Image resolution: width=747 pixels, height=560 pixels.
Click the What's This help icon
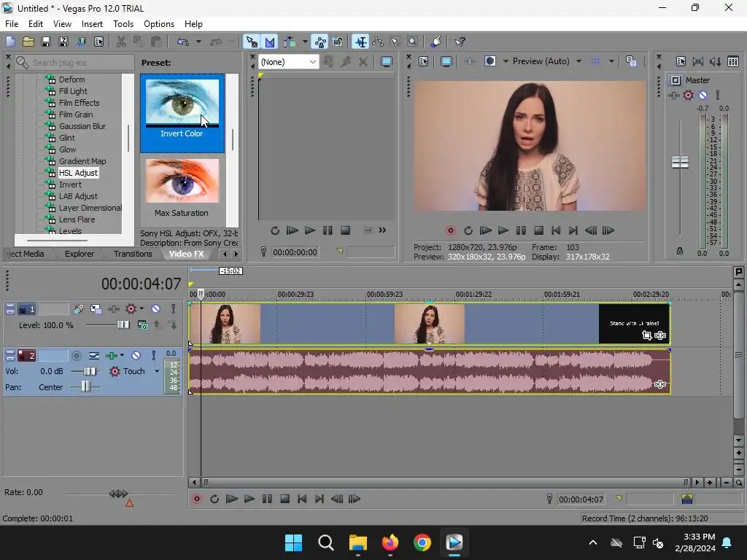point(460,42)
